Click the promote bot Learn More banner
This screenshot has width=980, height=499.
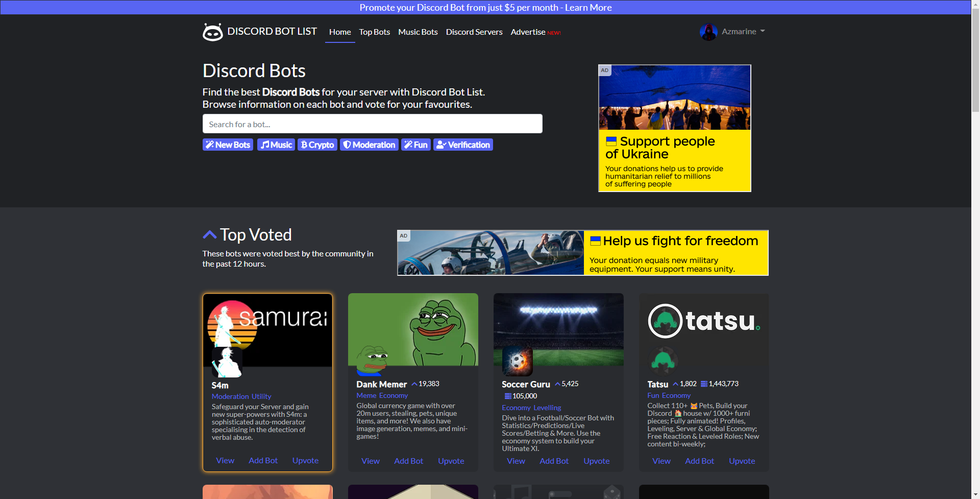pyautogui.click(x=485, y=7)
